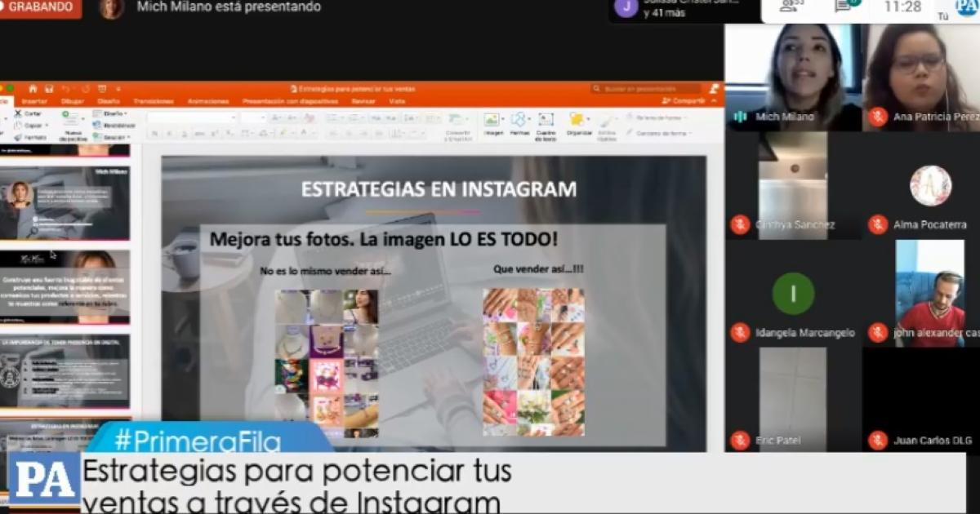This screenshot has width=980, height=514.
Task: Switch to the Animaciones ribbon tab
Action: tap(208, 101)
